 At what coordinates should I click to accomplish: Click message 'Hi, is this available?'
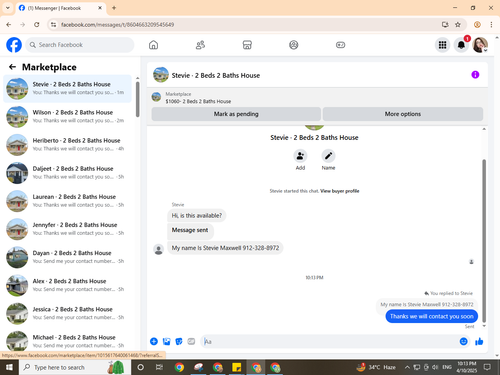(196, 216)
